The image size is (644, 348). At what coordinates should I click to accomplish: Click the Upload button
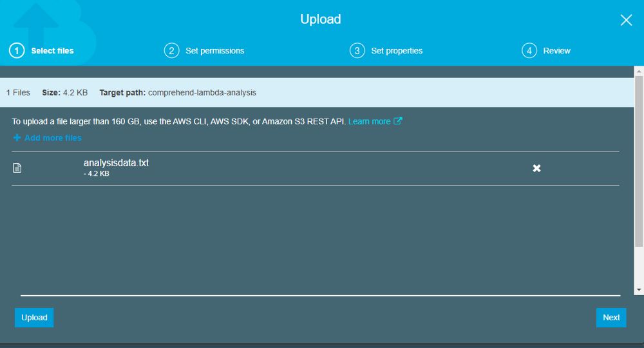(34, 318)
